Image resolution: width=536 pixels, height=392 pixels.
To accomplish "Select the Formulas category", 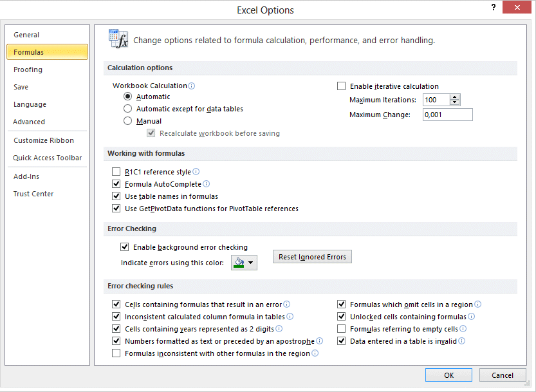I will (x=47, y=52).
